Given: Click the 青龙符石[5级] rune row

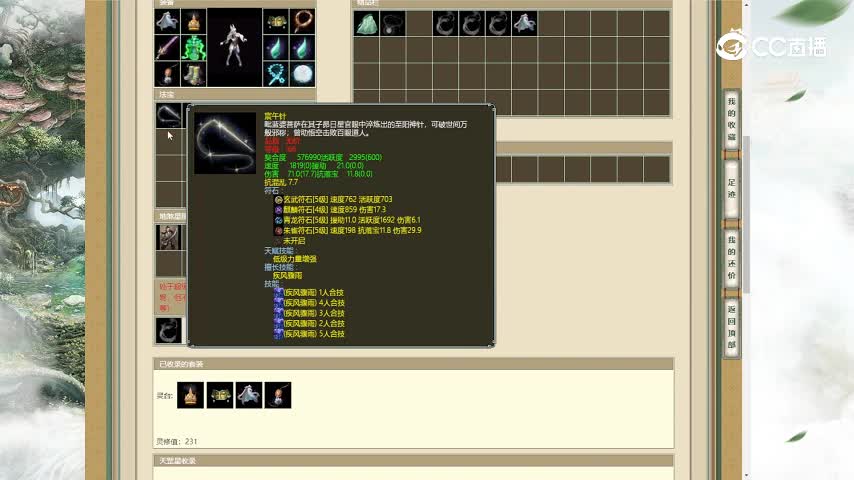Looking at the screenshot, I should [347, 220].
